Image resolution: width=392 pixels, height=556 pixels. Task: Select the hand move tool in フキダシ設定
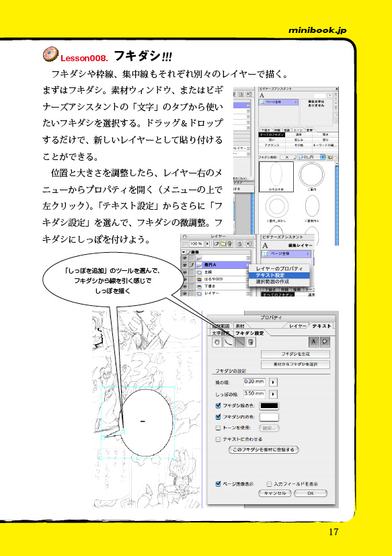217,342
